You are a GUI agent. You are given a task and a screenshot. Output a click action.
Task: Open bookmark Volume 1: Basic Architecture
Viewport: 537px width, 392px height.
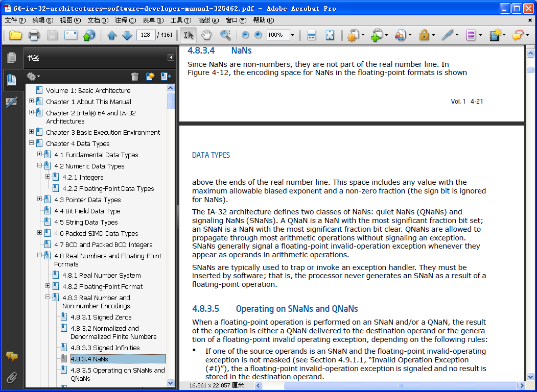[x=88, y=91]
